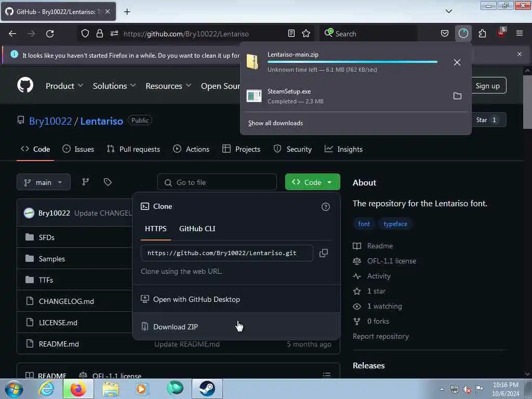Close the GitHub Lentariso tab
This screenshot has height=399, width=532.
tap(108, 11)
